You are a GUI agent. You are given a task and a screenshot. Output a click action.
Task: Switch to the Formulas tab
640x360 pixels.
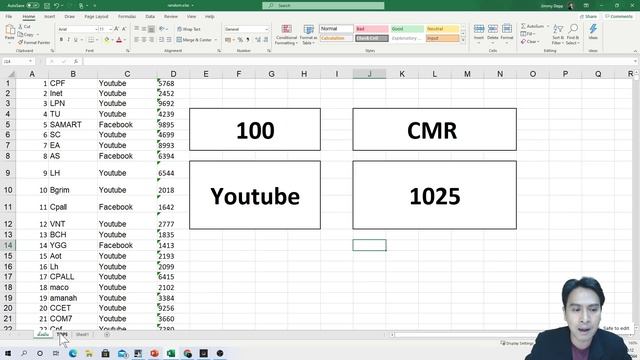127,17
